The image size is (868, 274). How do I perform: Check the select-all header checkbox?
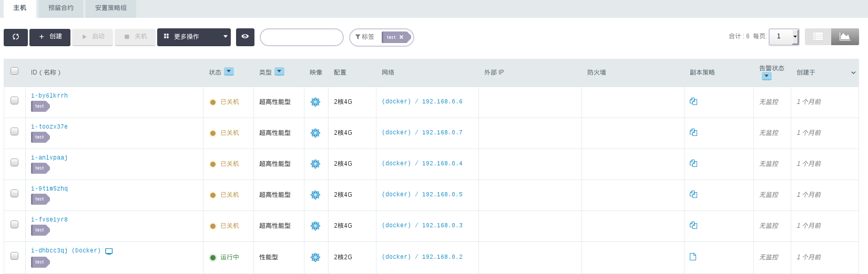click(x=15, y=71)
